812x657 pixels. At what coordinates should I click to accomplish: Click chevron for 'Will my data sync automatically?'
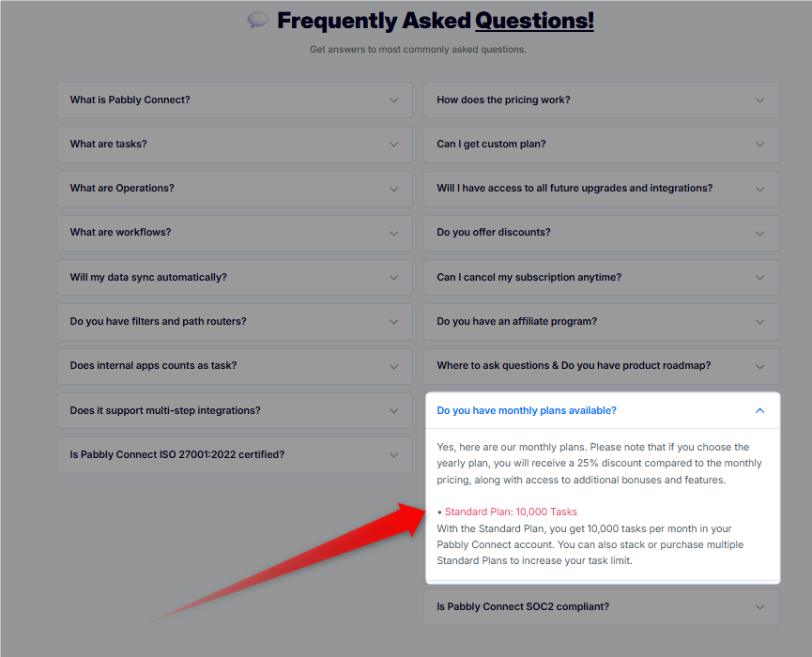[x=393, y=278]
